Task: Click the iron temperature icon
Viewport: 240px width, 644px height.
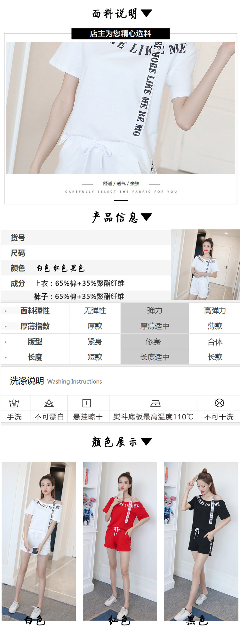Action: (155, 403)
